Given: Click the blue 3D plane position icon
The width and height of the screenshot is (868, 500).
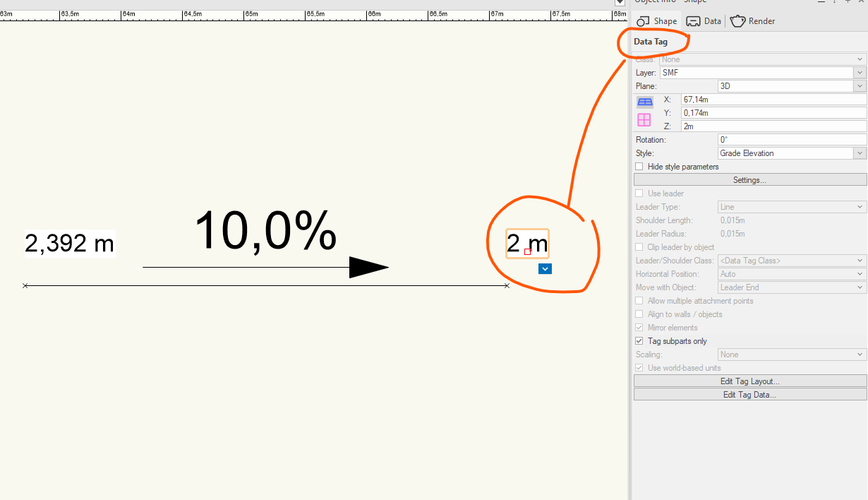Looking at the screenshot, I should pyautogui.click(x=645, y=102).
